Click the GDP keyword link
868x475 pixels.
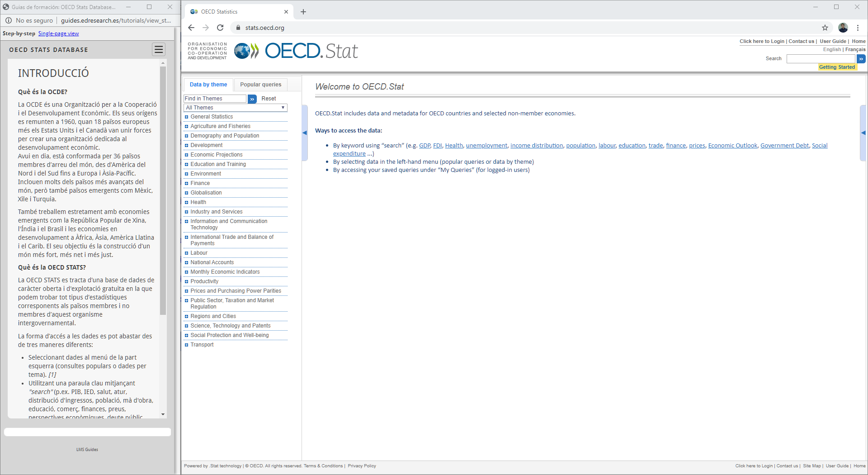pyautogui.click(x=425, y=146)
